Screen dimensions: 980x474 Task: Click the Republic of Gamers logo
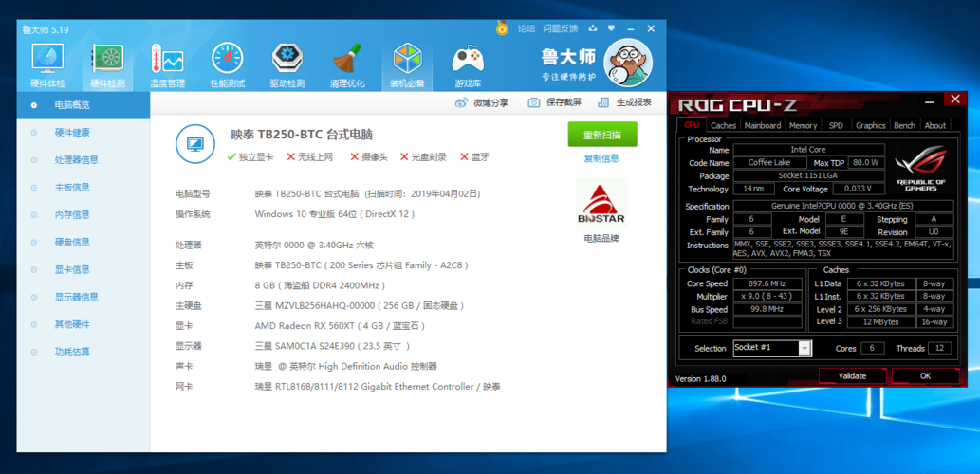pyautogui.click(x=920, y=170)
